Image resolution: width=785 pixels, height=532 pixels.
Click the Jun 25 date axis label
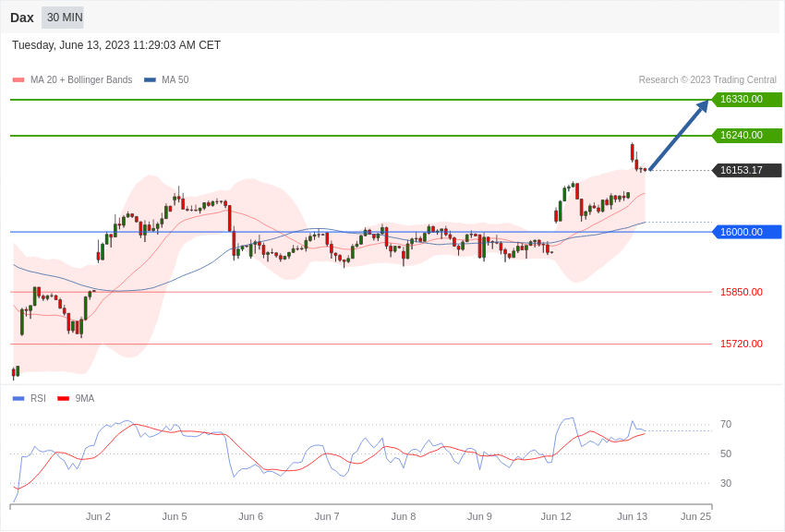tap(695, 516)
